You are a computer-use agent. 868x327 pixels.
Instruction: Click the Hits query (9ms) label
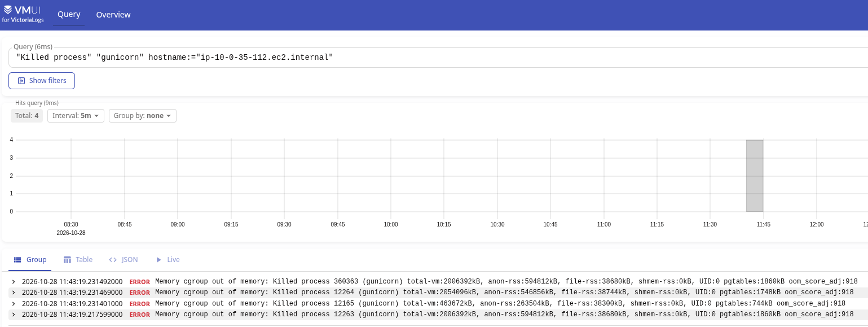tap(37, 103)
